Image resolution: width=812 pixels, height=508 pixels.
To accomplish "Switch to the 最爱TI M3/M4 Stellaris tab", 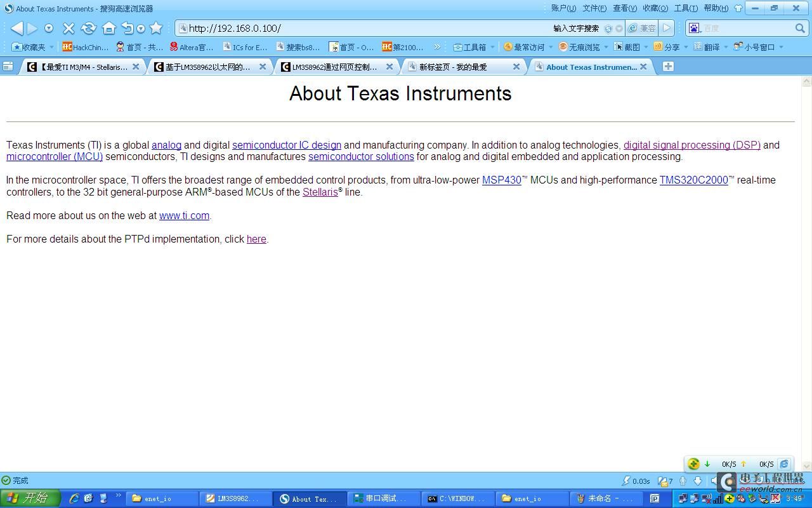I will pyautogui.click(x=82, y=67).
